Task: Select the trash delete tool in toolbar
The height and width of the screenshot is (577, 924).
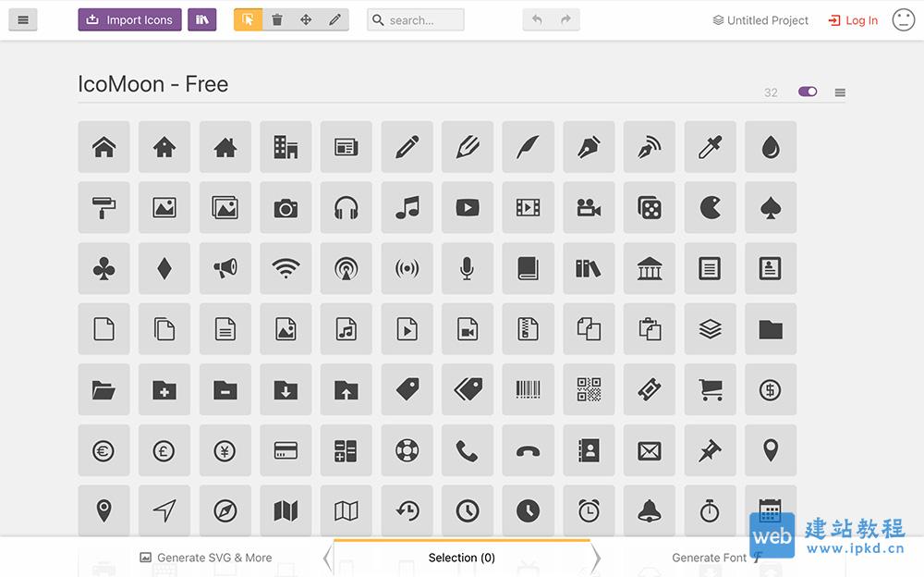Action: [277, 19]
